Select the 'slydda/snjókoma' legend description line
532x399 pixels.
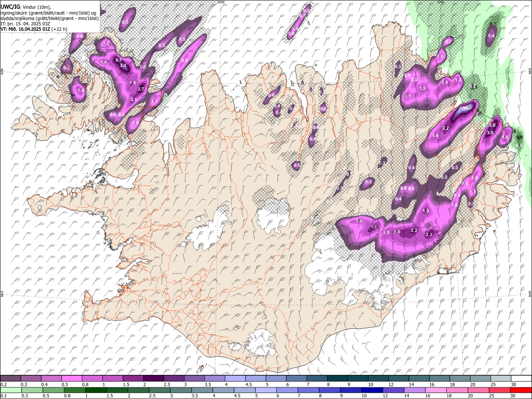(49, 18)
